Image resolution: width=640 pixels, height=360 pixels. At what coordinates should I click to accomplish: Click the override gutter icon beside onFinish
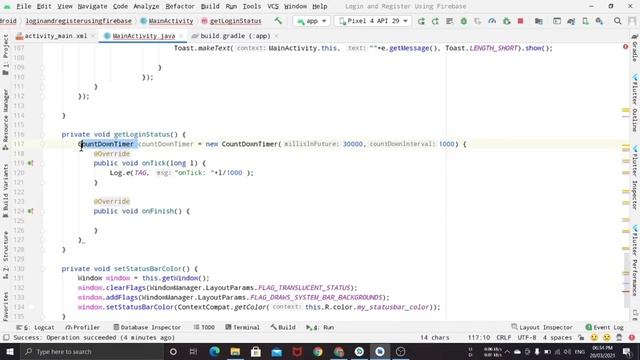click(x=30, y=211)
